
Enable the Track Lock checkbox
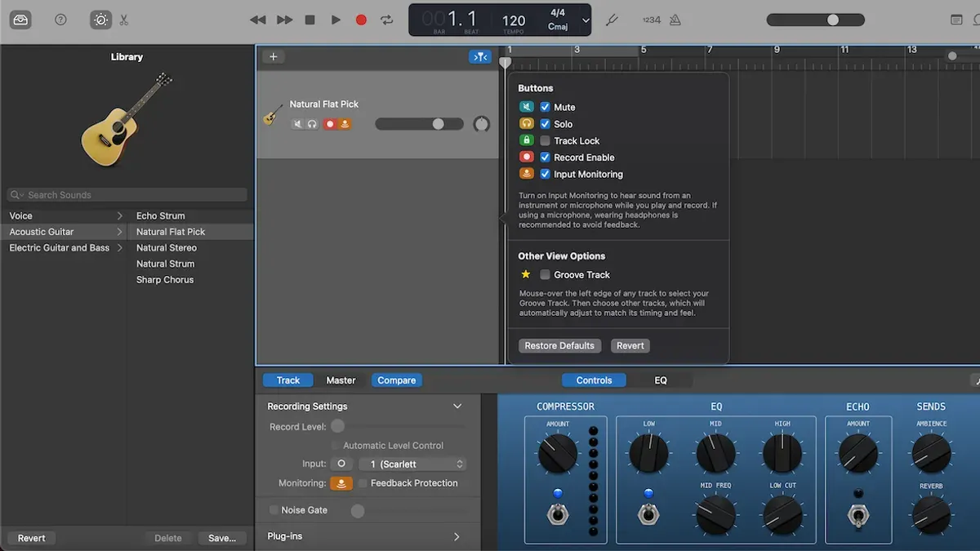546,140
